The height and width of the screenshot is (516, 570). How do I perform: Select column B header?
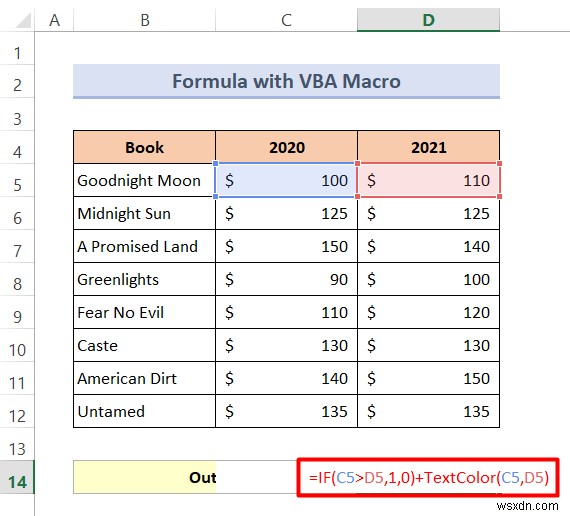tap(145, 20)
